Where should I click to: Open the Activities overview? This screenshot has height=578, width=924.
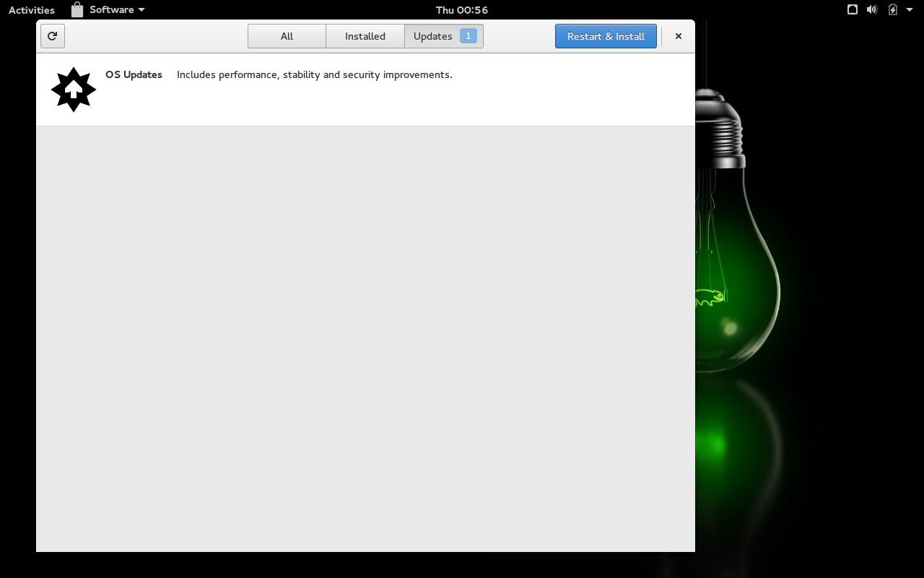31,10
